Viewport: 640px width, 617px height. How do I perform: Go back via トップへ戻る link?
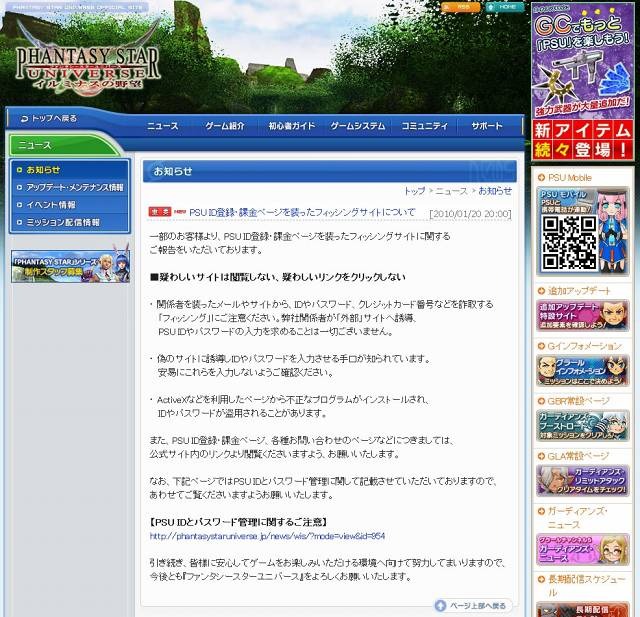[49, 118]
